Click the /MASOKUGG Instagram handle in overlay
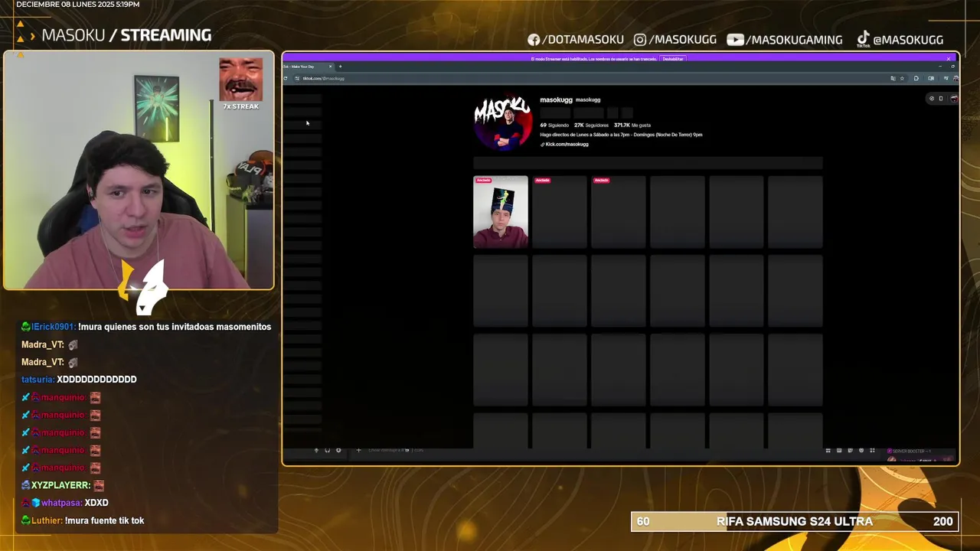This screenshot has width=980, height=551. point(683,39)
